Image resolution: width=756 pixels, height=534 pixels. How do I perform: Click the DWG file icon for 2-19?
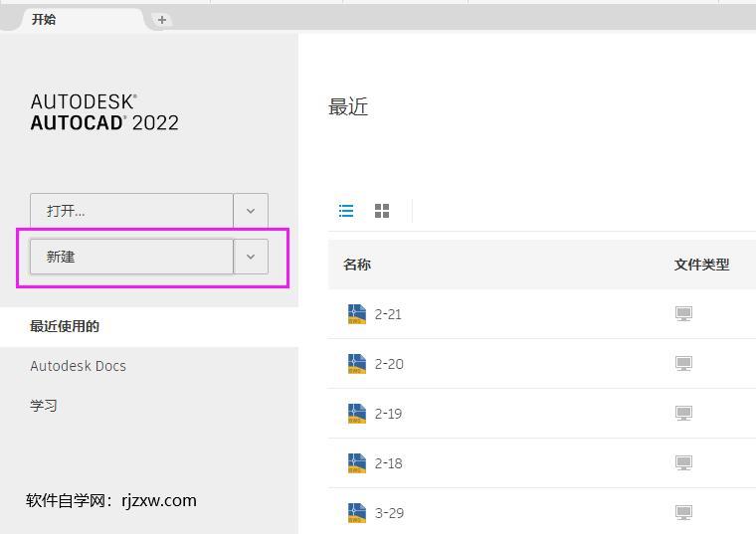[x=357, y=414]
